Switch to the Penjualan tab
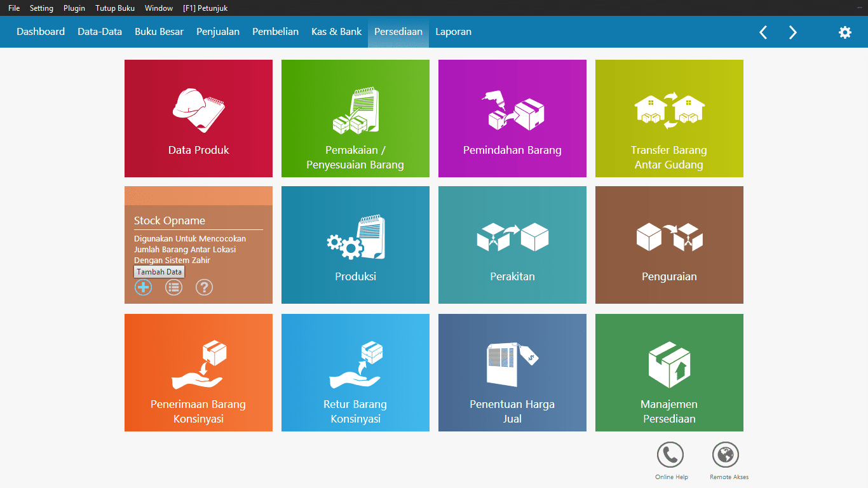Viewport: 868px width, 488px height. 218,32
